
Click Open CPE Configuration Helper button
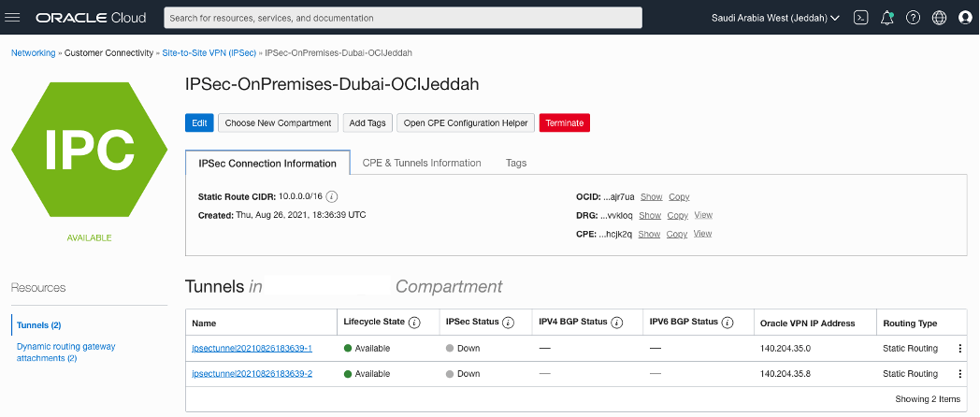[x=466, y=122]
